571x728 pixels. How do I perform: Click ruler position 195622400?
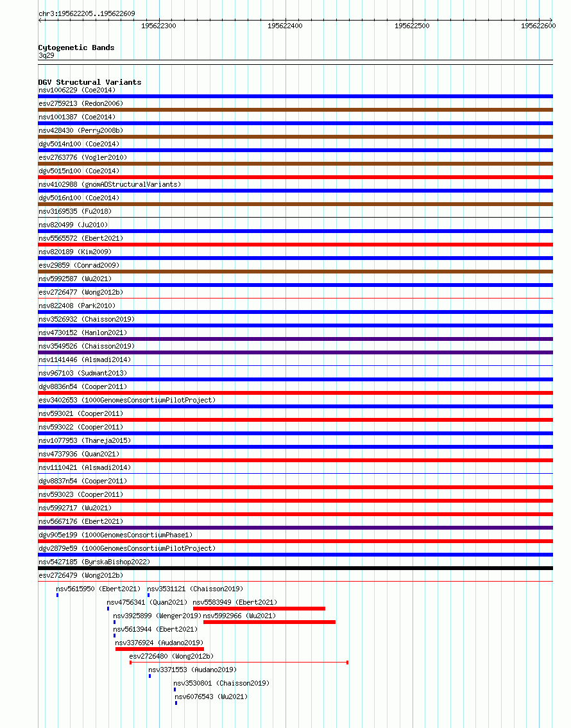(285, 26)
